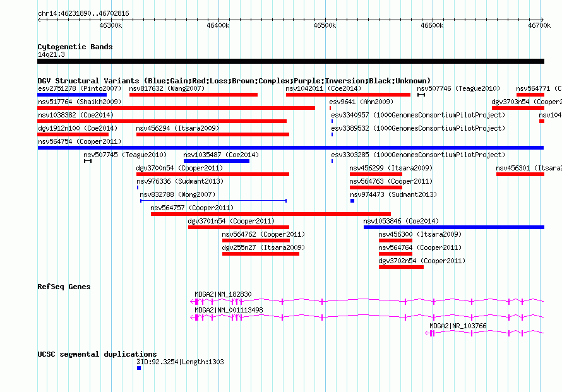562x392 pixels.
Task: Select the blue nsv1035487 (Coe2014) bar
Action: (x=217, y=161)
